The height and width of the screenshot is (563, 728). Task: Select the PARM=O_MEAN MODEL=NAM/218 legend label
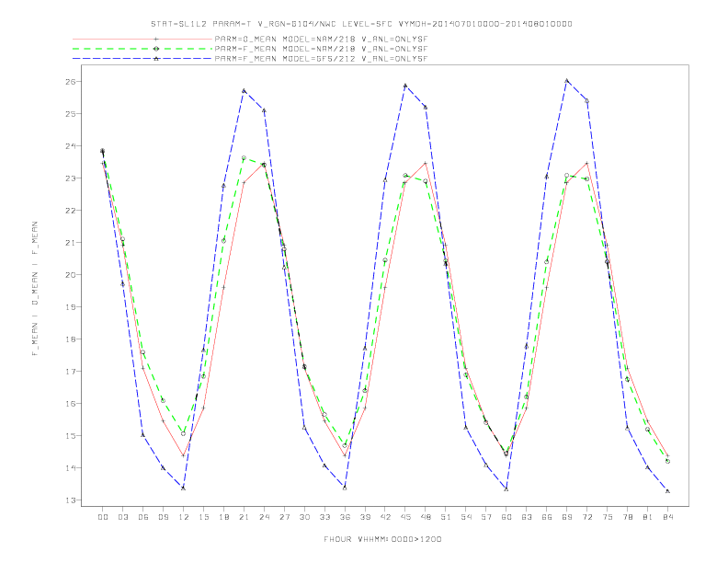322,39
